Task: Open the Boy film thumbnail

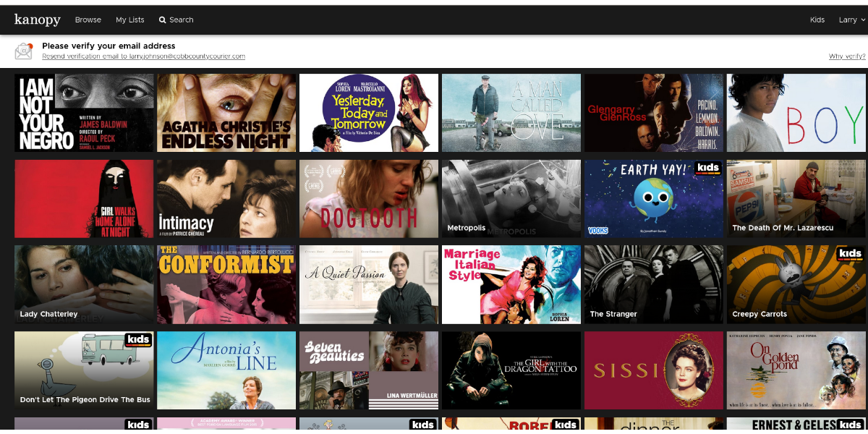Action: pyautogui.click(x=796, y=112)
